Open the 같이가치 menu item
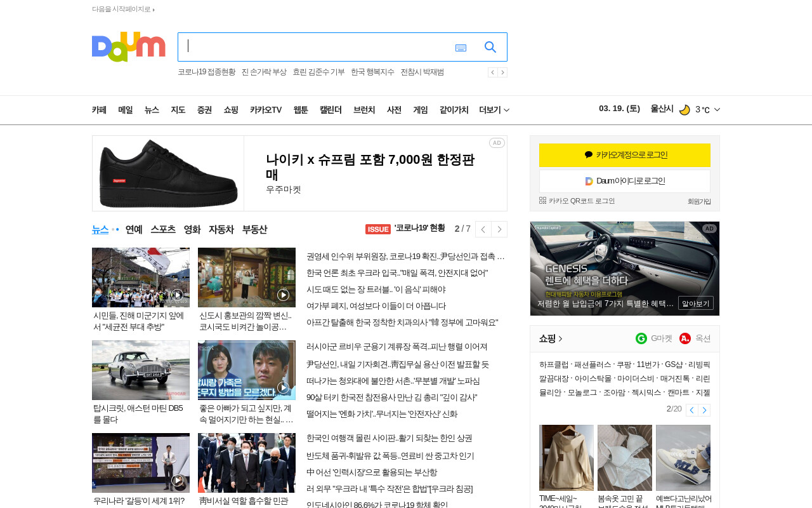Screen dimensions: 812x508 pyautogui.click(x=454, y=110)
